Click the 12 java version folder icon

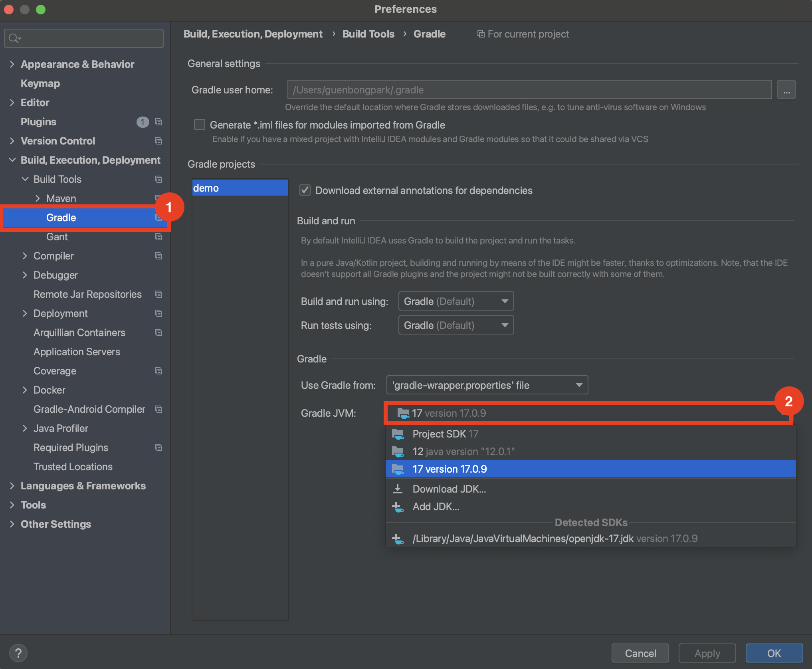(398, 451)
